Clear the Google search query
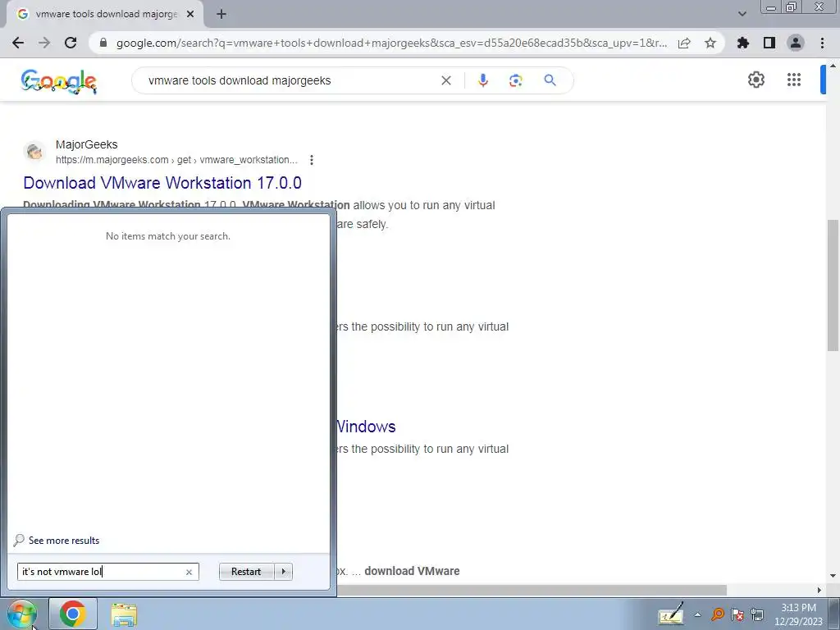 (x=445, y=80)
